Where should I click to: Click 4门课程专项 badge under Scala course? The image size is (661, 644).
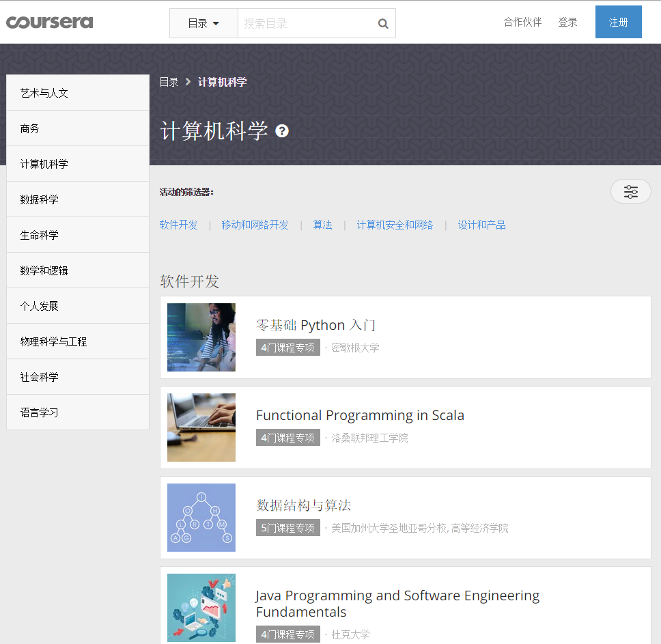pyautogui.click(x=288, y=438)
